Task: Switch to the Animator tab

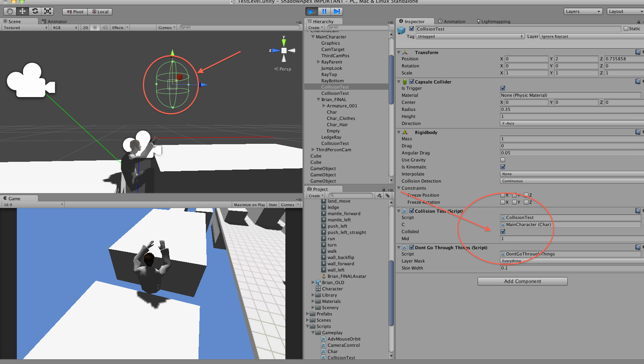Action: point(54,22)
